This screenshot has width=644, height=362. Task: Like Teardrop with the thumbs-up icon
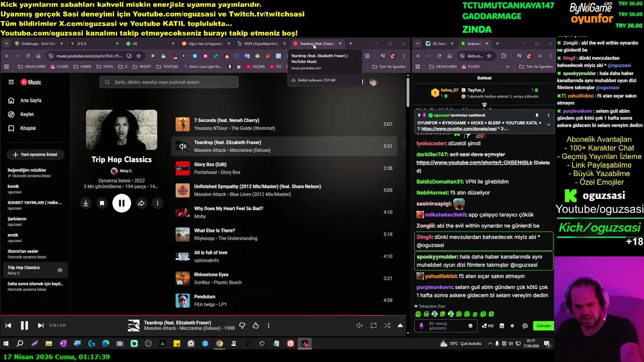coord(256,325)
